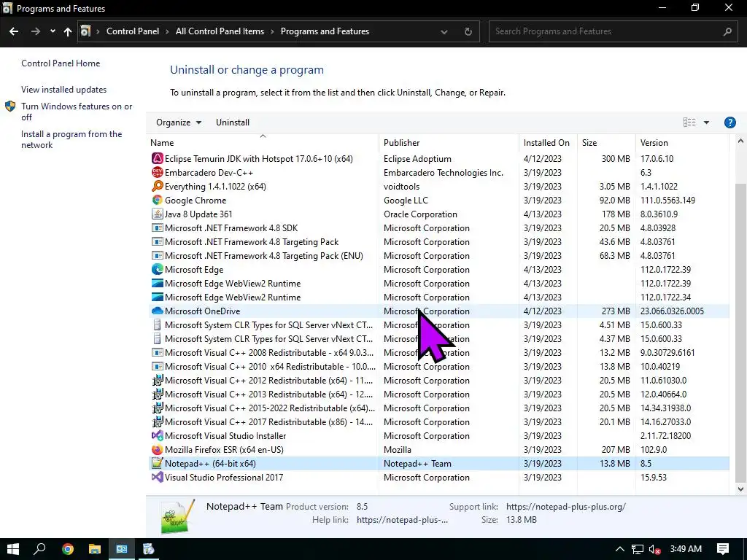Open the view options dropdown arrow
747x560 pixels.
(706, 122)
